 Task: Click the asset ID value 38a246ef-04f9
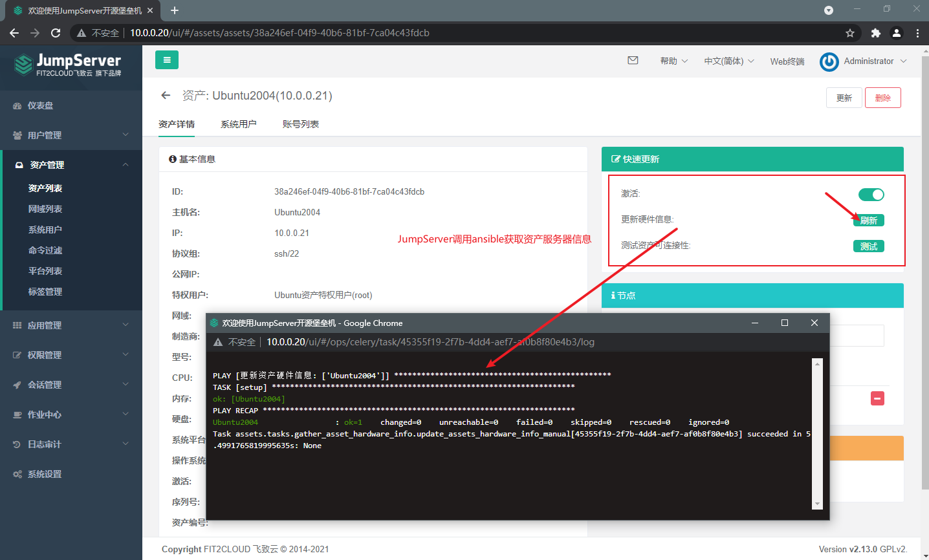pyautogui.click(x=349, y=191)
